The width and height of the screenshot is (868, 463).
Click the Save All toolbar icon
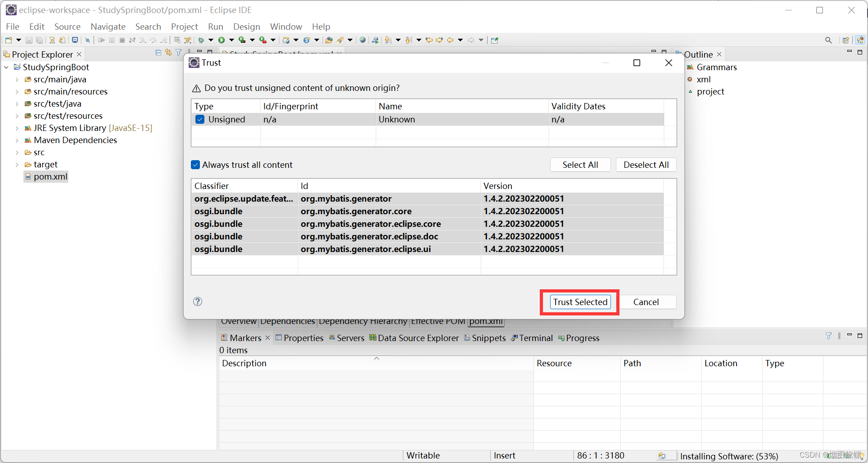tap(40, 40)
